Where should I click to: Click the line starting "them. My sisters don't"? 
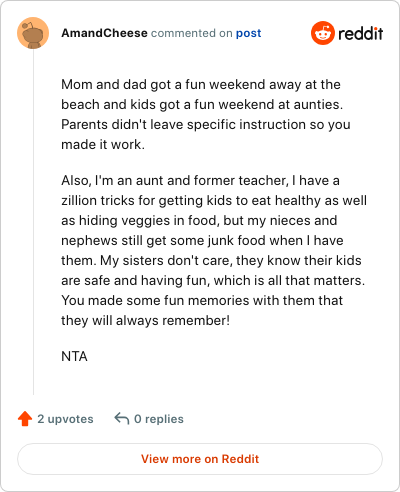point(211,261)
